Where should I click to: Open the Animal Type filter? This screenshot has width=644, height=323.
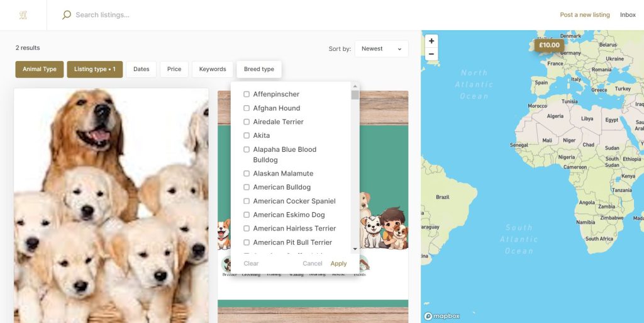(40, 69)
